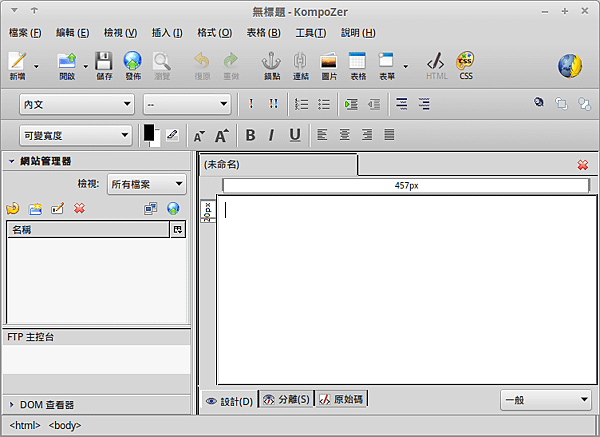The height and width of the screenshot is (437, 600).
Task: Click the 復原 (Undo) arrow icon
Action: coord(202,61)
